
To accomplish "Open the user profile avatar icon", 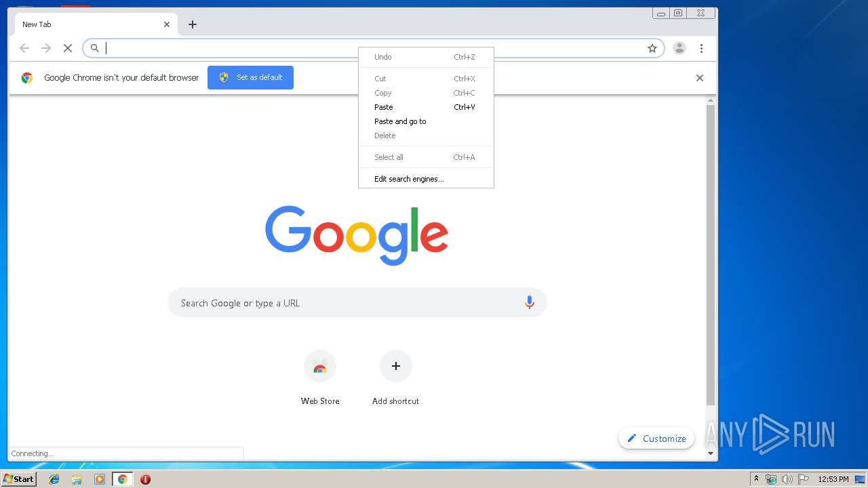I will pyautogui.click(x=679, y=48).
